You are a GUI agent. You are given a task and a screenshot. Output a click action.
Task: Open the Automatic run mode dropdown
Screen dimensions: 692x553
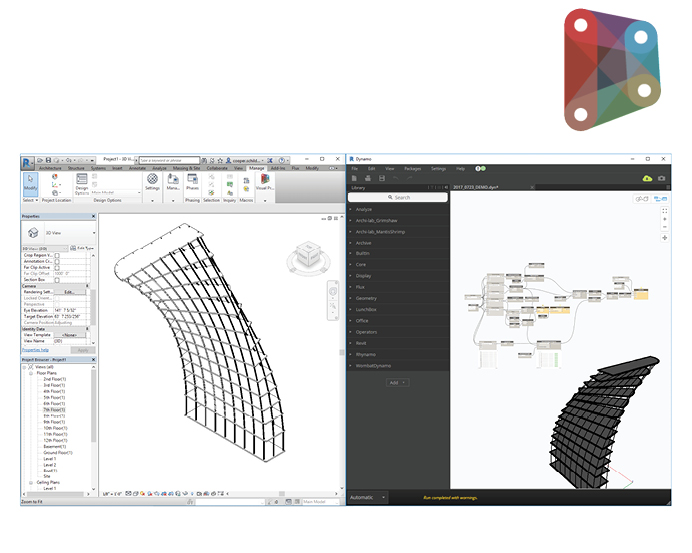pyautogui.click(x=368, y=497)
